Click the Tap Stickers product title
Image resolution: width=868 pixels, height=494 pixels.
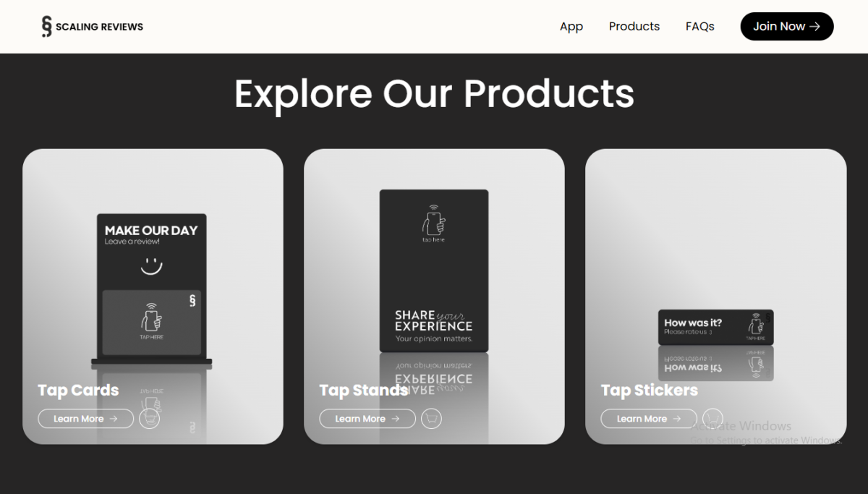650,391
